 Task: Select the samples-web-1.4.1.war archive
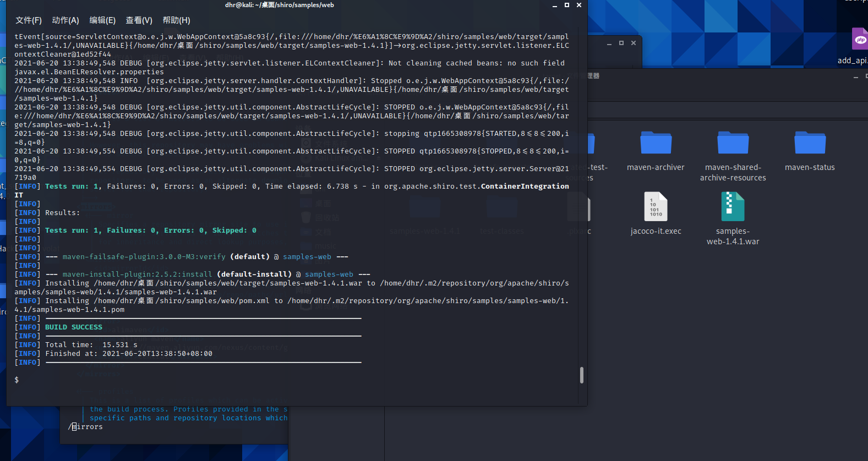(x=733, y=218)
